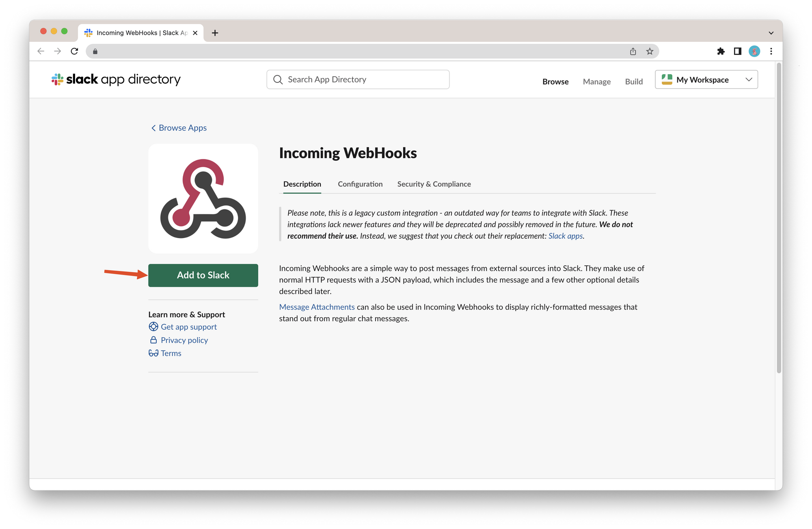Open the Slack apps link
Screen dimensions: 812x529
[x=566, y=236]
